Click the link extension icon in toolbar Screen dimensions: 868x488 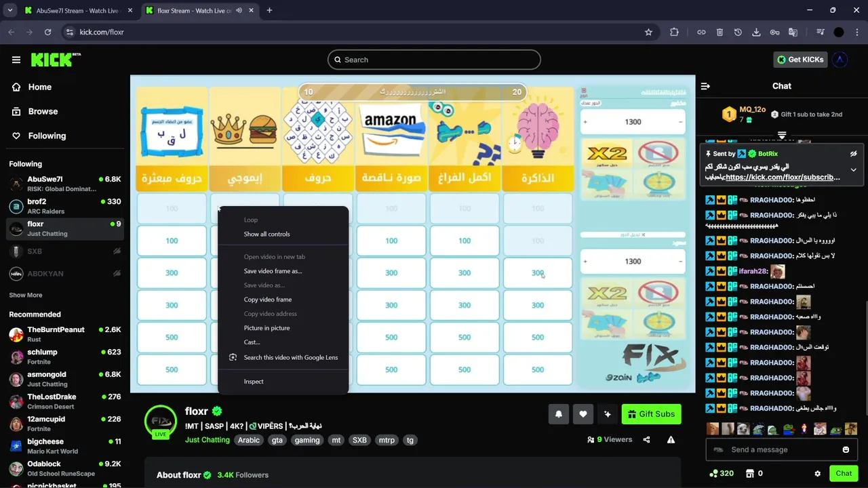[701, 32]
